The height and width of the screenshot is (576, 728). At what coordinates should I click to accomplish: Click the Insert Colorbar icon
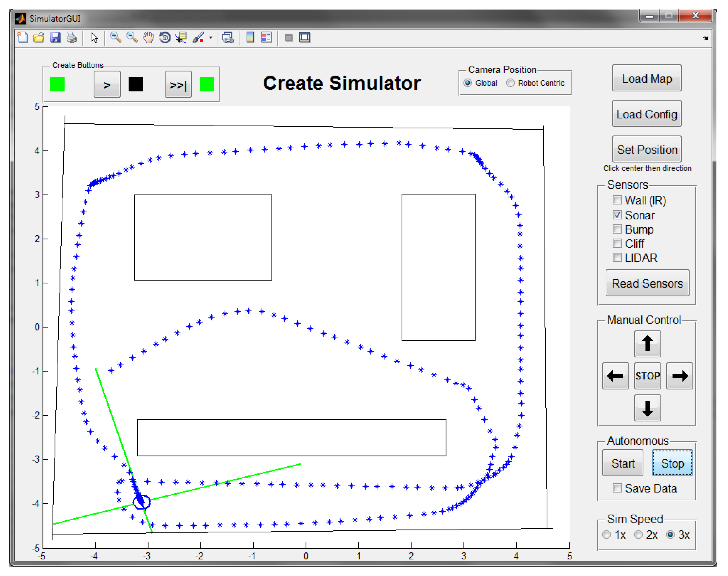pyautogui.click(x=250, y=37)
